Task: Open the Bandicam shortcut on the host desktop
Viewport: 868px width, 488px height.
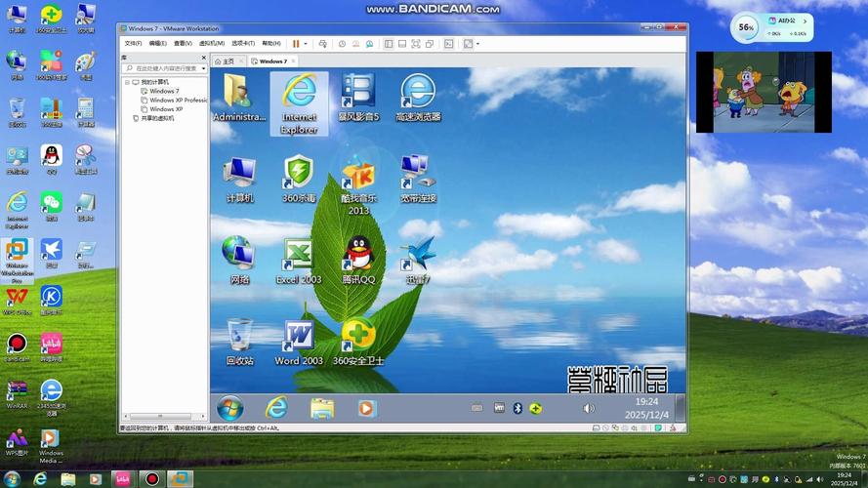Action: point(17,347)
